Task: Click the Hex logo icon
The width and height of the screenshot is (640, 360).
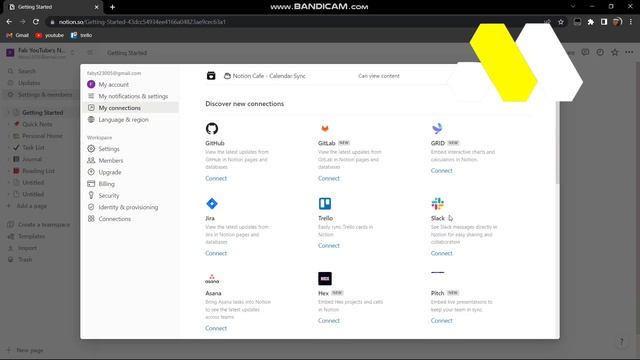Action: point(325,279)
